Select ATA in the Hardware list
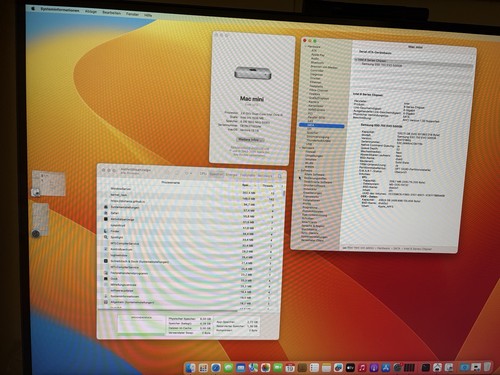The height and width of the screenshot is (375, 500). 314,51
